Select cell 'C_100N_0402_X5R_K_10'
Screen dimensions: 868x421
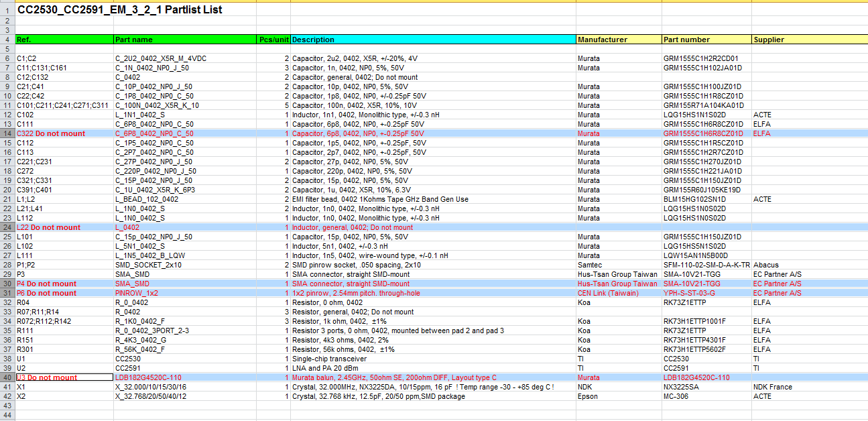(185, 105)
